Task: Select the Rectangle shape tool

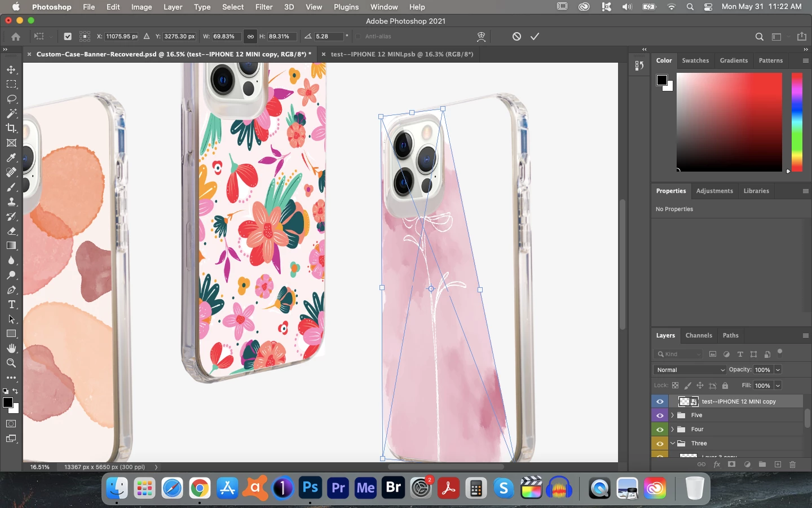Action: 11,334
